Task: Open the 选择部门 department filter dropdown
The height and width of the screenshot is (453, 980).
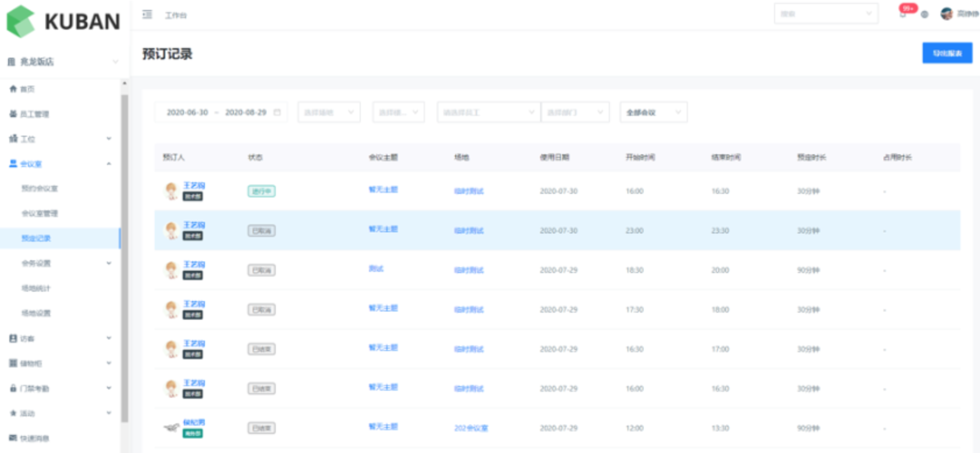Action: click(x=575, y=112)
